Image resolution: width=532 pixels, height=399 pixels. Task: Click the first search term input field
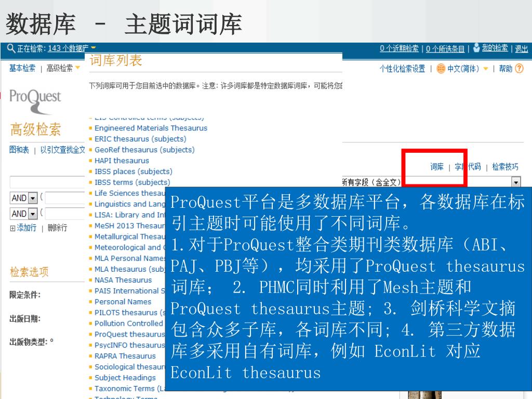47,182
